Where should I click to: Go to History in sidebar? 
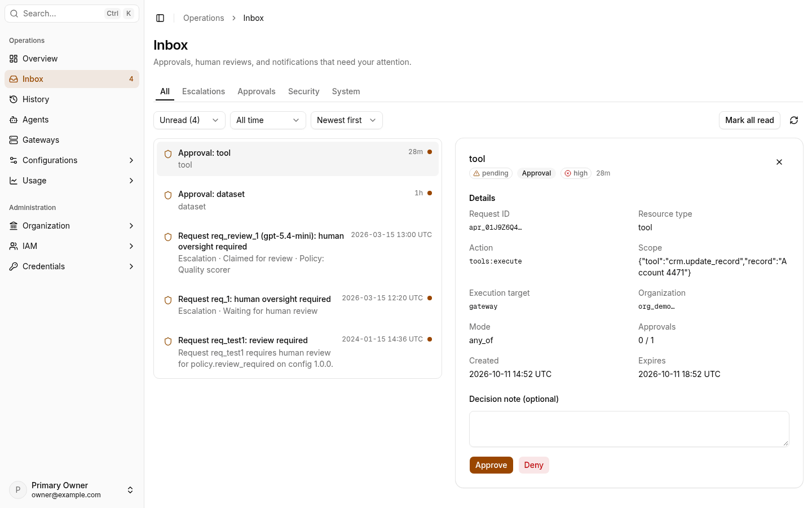72,99
